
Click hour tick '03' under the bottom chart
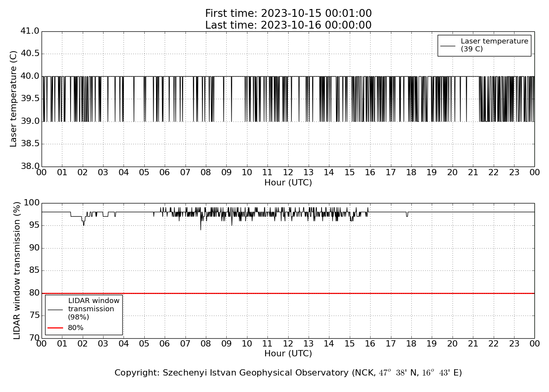103,344
